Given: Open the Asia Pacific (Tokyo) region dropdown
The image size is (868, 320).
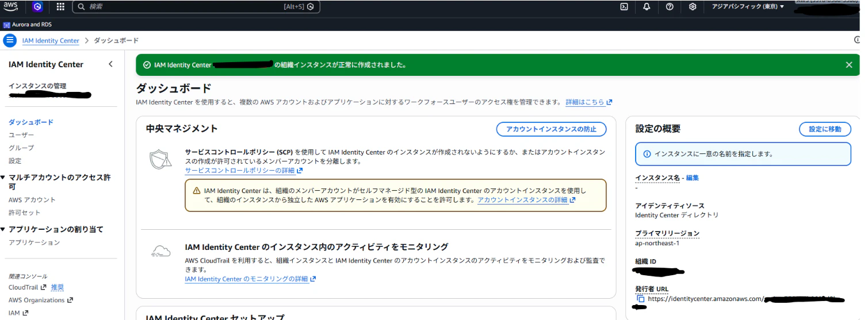Looking at the screenshot, I should (x=748, y=7).
